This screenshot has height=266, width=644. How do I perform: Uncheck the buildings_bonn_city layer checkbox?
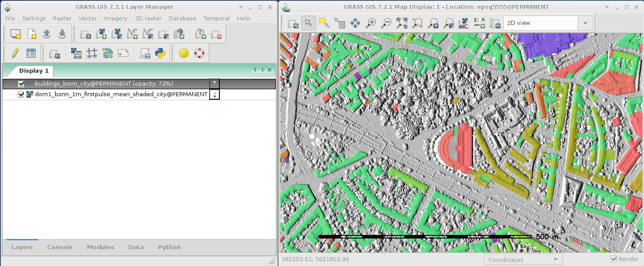point(21,84)
